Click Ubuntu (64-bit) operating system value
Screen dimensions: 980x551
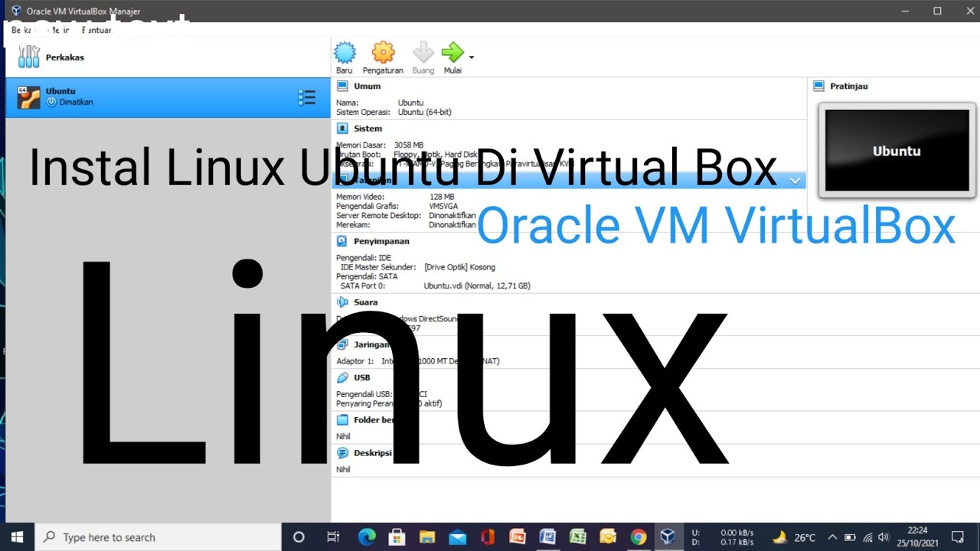point(424,112)
